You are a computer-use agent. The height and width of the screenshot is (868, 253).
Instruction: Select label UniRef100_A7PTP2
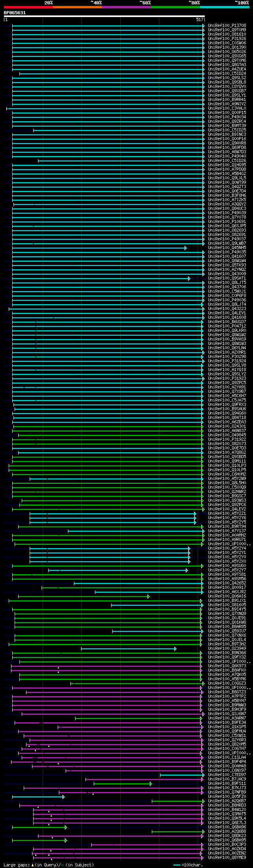coord(227,697)
